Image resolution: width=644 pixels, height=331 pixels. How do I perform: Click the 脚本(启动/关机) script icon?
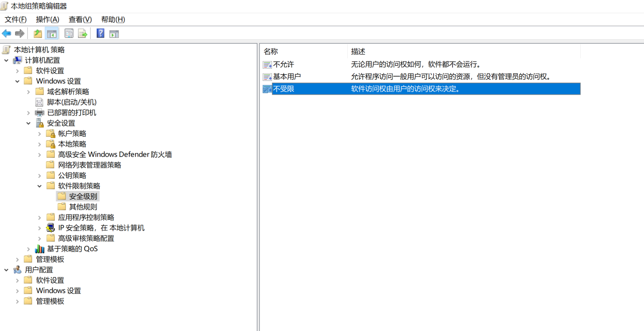(x=40, y=102)
